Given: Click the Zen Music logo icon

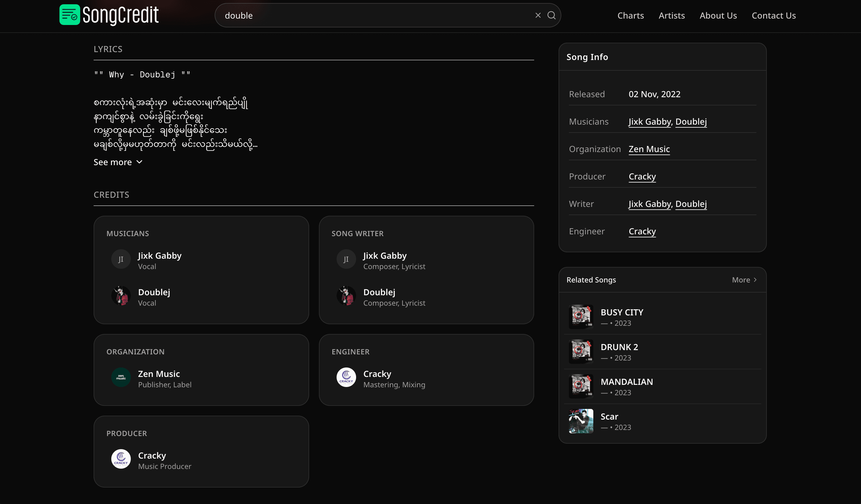Looking at the screenshot, I should tap(121, 377).
